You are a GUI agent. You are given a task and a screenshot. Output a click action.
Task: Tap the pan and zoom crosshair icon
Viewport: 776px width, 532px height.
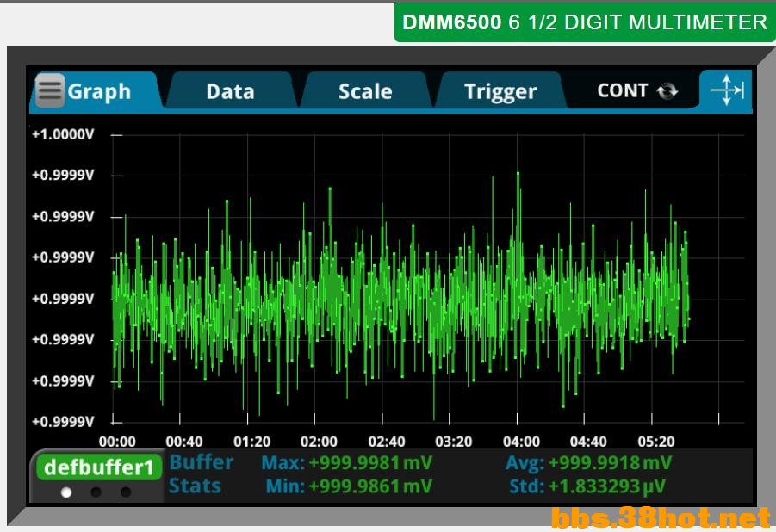point(726,90)
